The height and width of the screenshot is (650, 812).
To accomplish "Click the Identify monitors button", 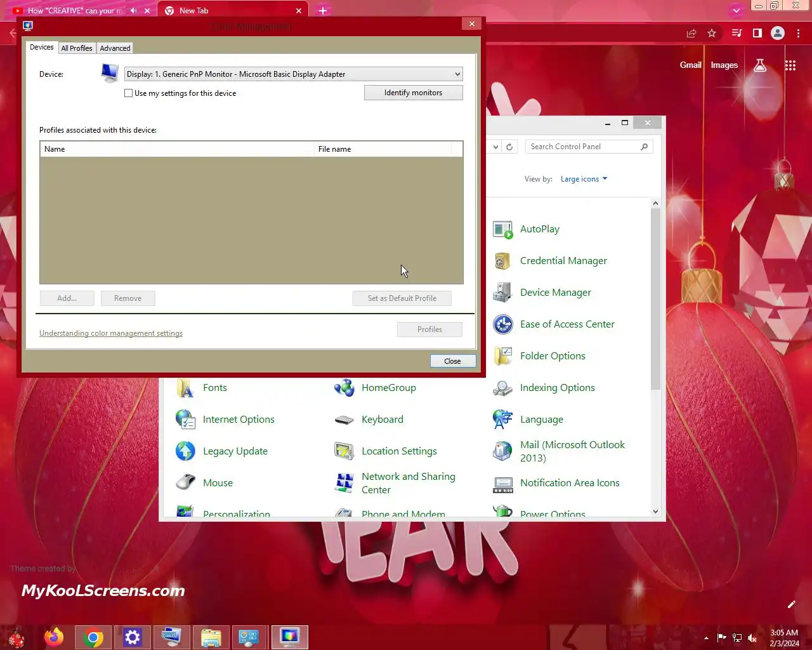I will click(x=414, y=93).
